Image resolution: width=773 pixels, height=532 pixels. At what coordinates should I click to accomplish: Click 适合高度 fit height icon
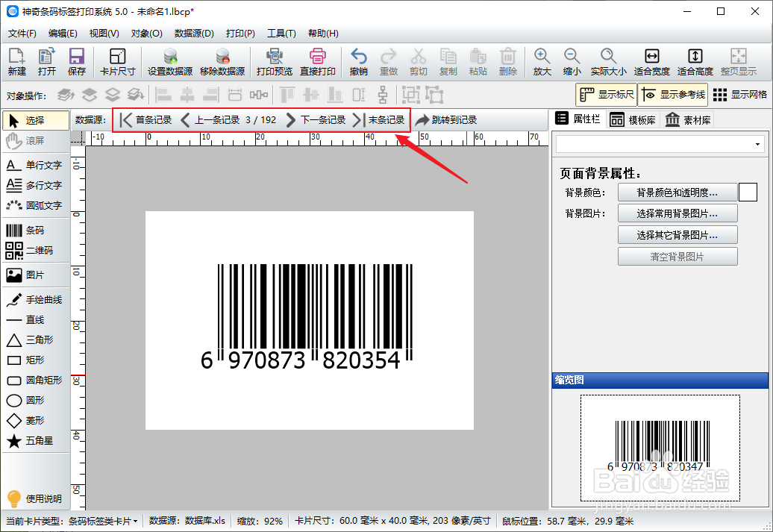point(695,62)
